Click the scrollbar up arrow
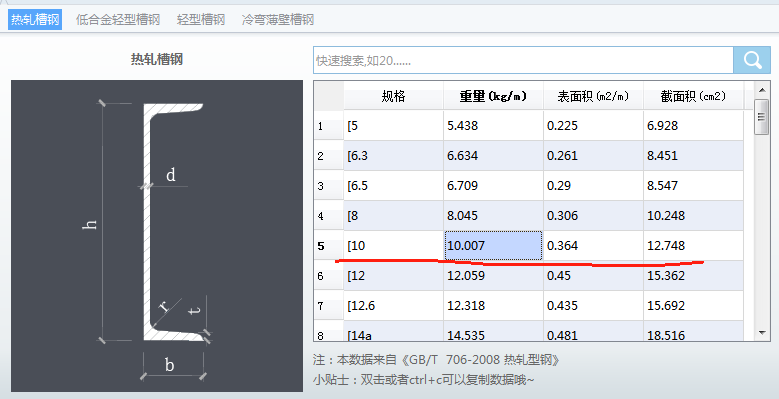 762,90
